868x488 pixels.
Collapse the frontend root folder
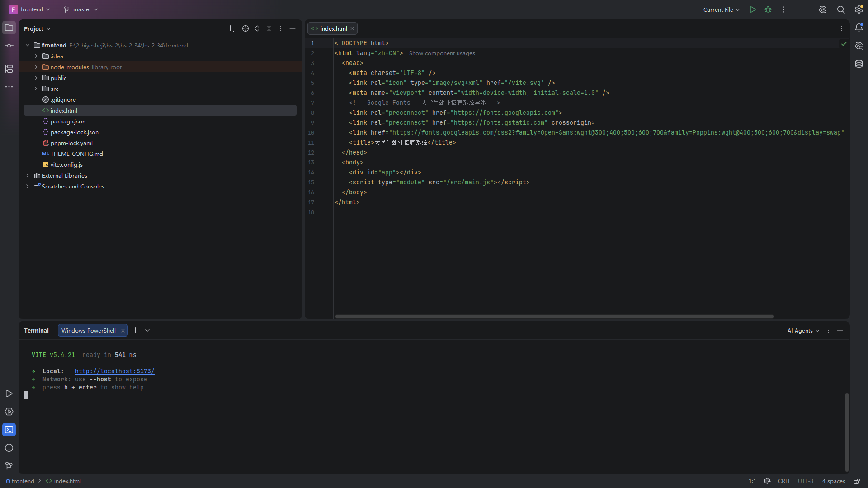(28, 45)
